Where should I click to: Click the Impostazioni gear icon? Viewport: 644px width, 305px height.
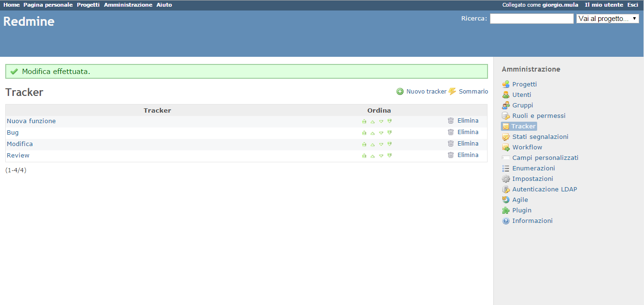tap(506, 179)
